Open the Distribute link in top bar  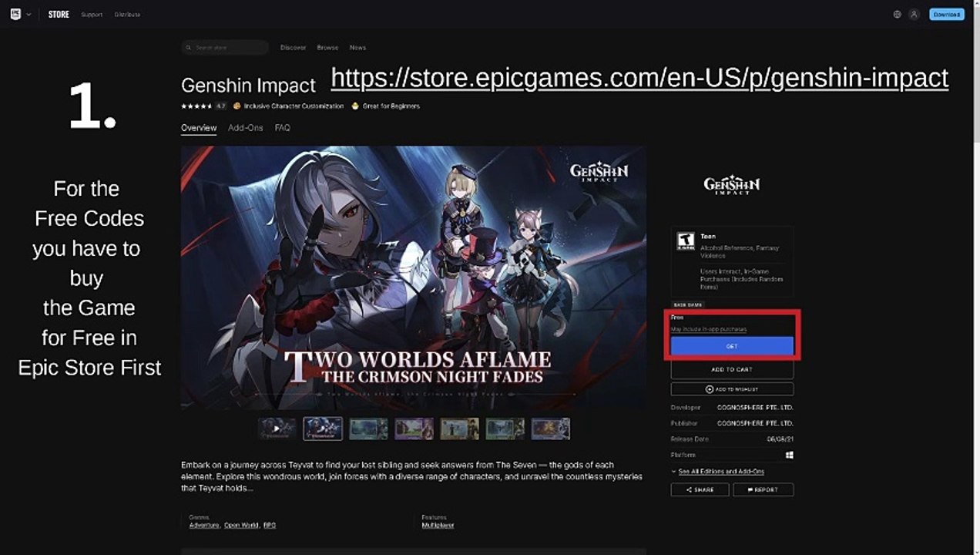(127, 15)
